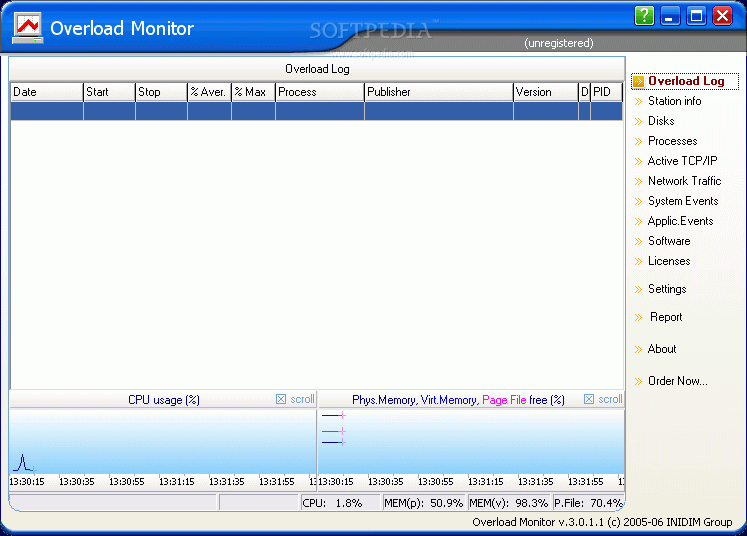Go to the Disks page
Screen dimensions: 747x536
[661, 121]
